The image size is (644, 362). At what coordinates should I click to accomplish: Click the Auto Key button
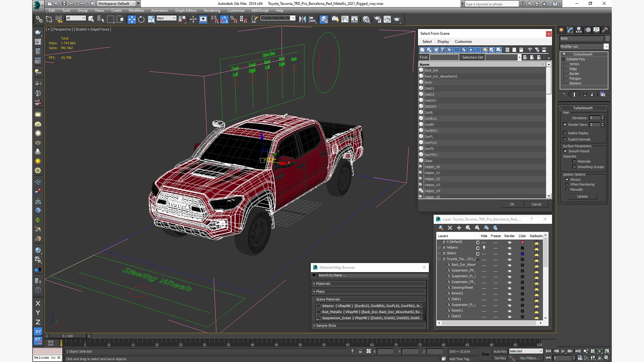(500, 351)
